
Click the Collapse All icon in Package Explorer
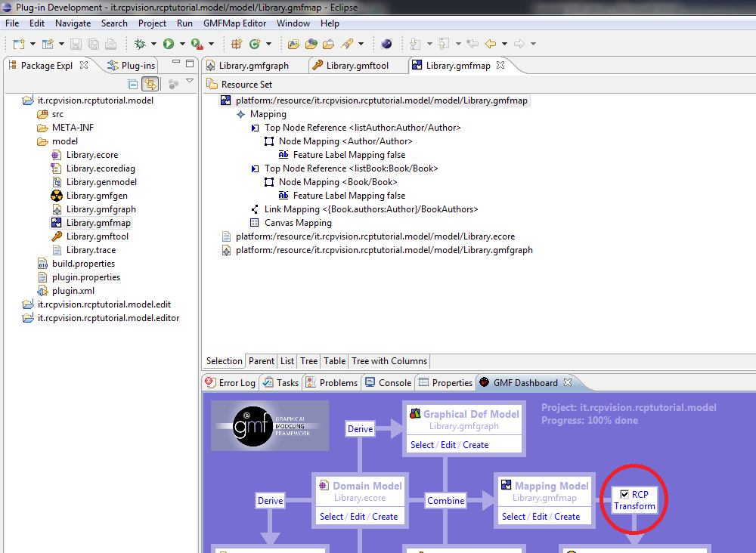133,85
